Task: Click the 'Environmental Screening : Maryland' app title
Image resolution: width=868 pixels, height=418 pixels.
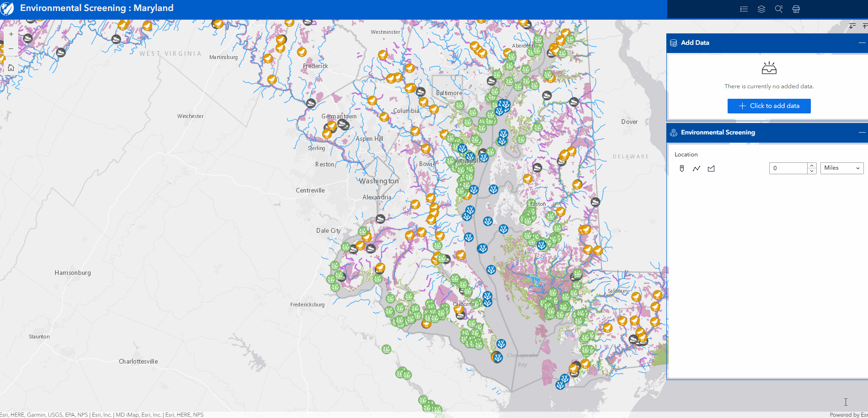Action: [x=97, y=8]
